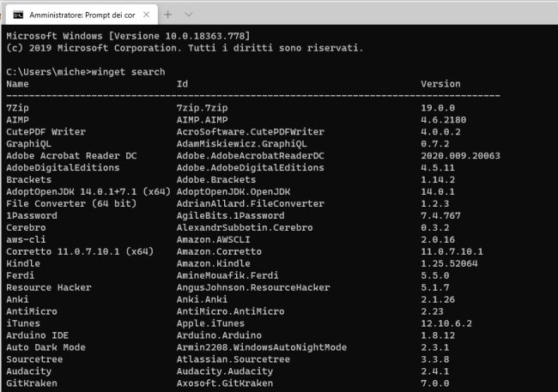Select Apple.iTunes id
This screenshot has width=558, height=392.
(x=210, y=323)
